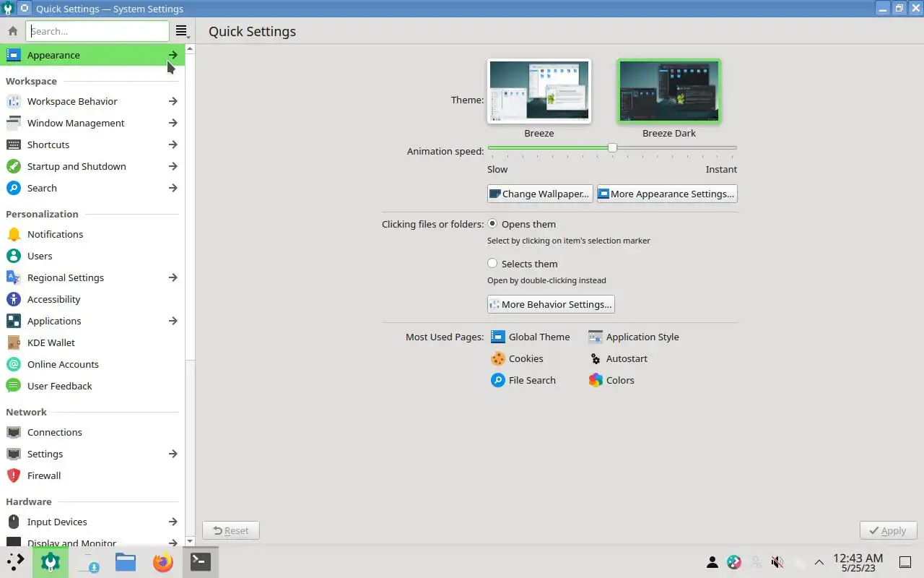Select Users in the sidebar

coord(92,256)
